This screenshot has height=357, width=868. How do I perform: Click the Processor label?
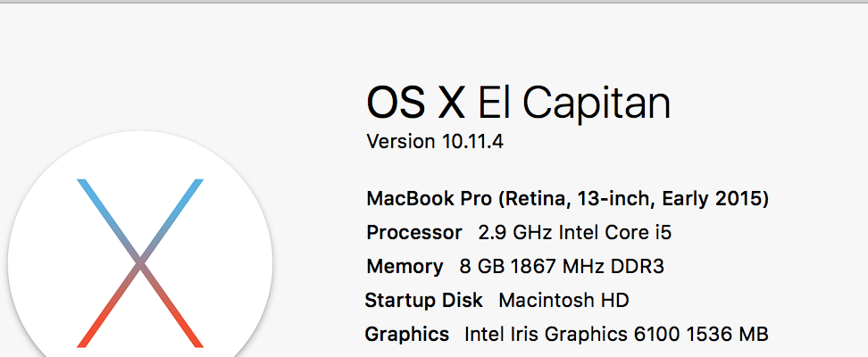414,233
